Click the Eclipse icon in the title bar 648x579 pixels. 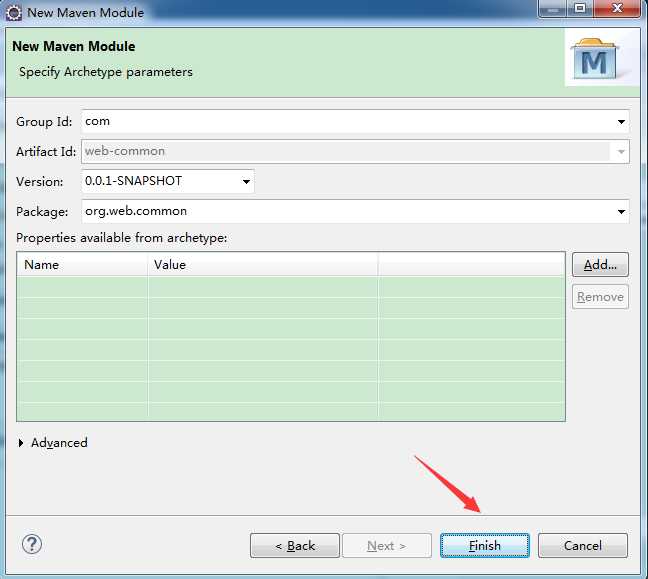pyautogui.click(x=14, y=12)
